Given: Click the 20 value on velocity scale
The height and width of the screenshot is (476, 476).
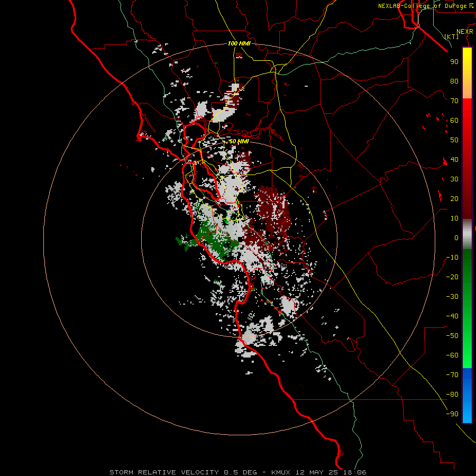Looking at the screenshot, I should [454, 199].
